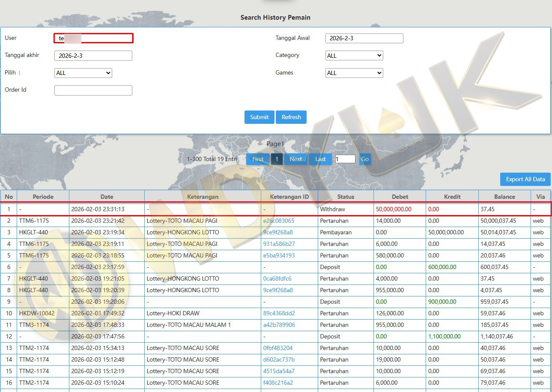Open Keterangan ID link 89c4368dd2

coord(279,313)
